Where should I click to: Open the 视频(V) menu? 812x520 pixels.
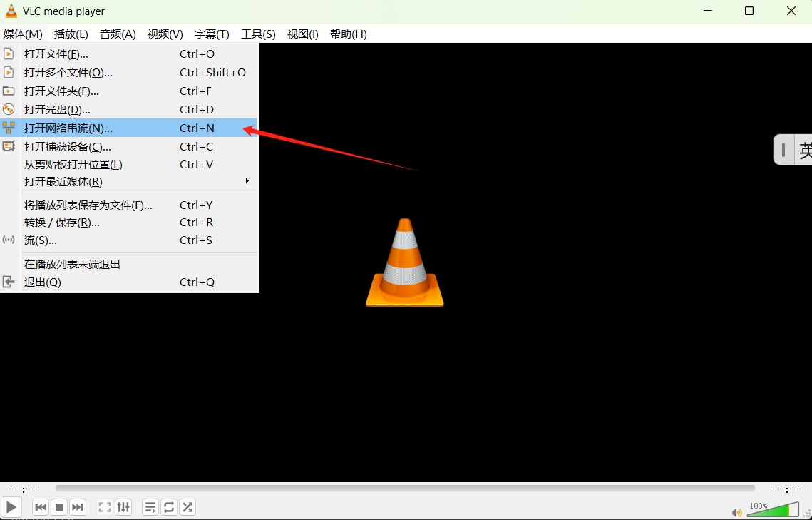165,34
